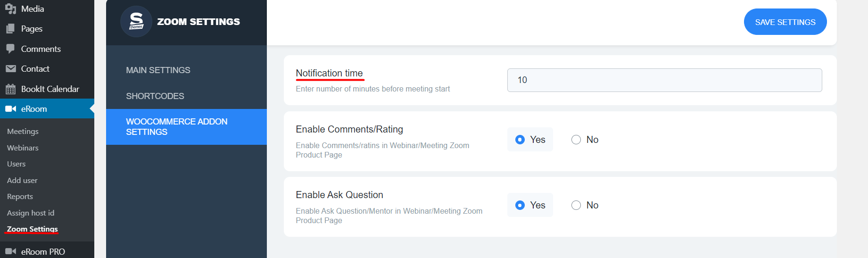Select Yes for Enable Ask Question

coord(520,205)
